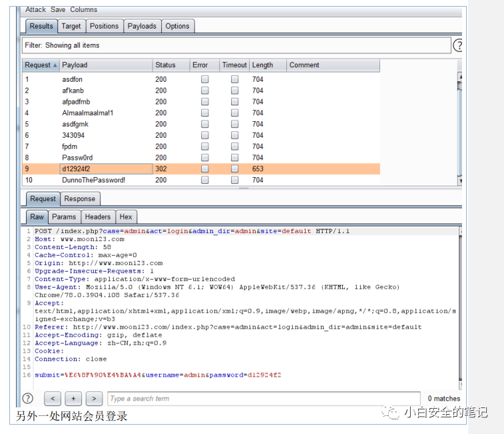
Task: Sort by the Error column header
Action: [x=204, y=65]
